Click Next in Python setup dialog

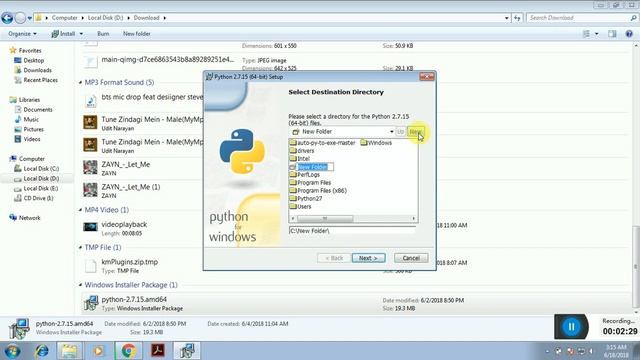pos(369,258)
